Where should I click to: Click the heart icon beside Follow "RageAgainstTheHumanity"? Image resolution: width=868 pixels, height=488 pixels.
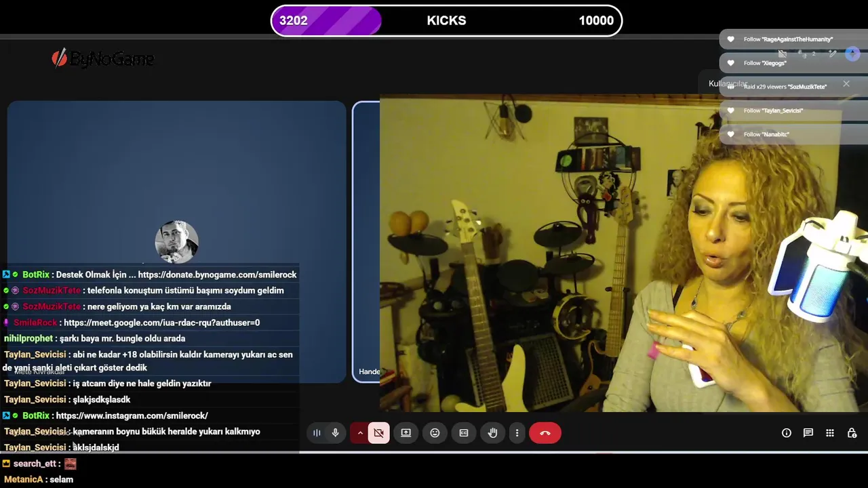tap(730, 39)
